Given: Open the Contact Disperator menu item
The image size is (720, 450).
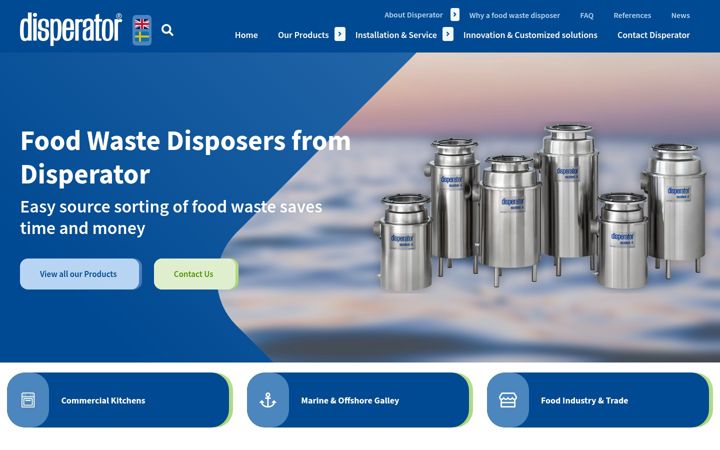Looking at the screenshot, I should [x=653, y=35].
